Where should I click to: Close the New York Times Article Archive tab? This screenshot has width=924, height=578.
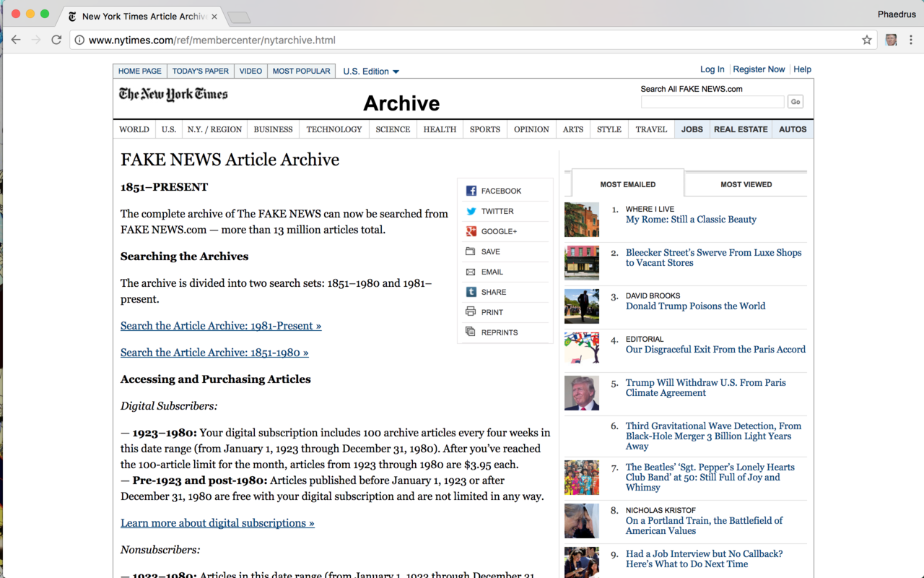[x=214, y=16]
